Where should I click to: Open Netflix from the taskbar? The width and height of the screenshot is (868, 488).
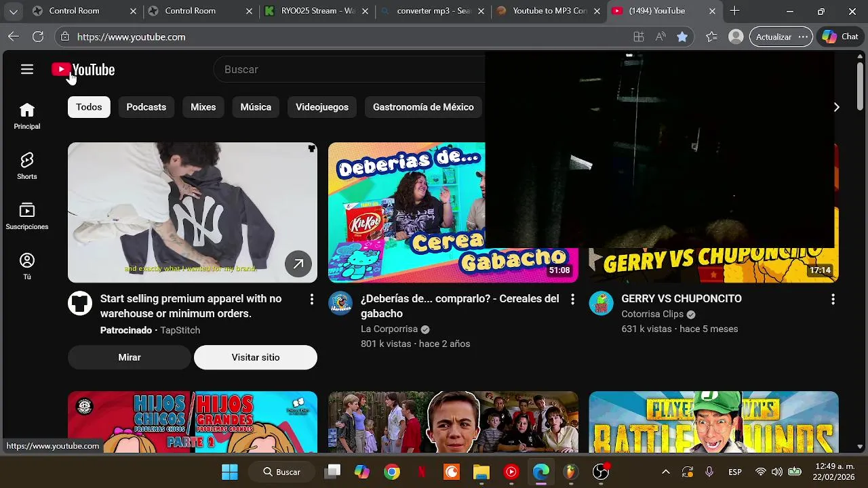422,472
